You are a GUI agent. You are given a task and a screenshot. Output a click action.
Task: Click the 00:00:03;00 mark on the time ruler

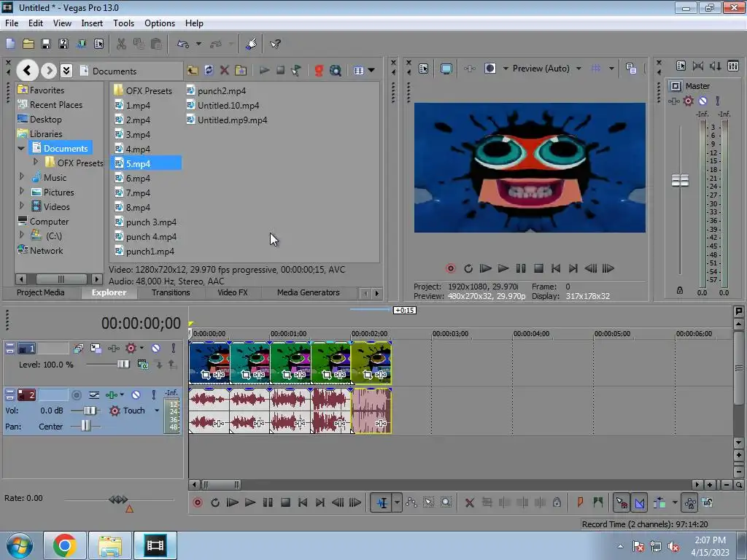(x=450, y=334)
